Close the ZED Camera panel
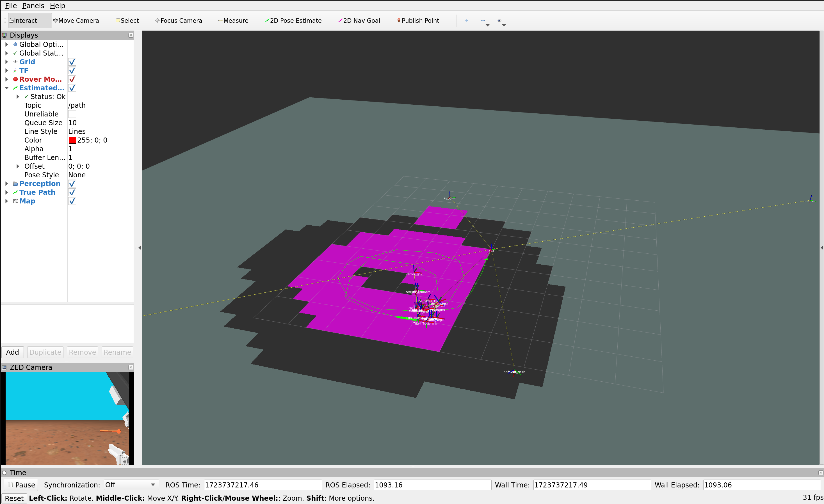 point(131,367)
